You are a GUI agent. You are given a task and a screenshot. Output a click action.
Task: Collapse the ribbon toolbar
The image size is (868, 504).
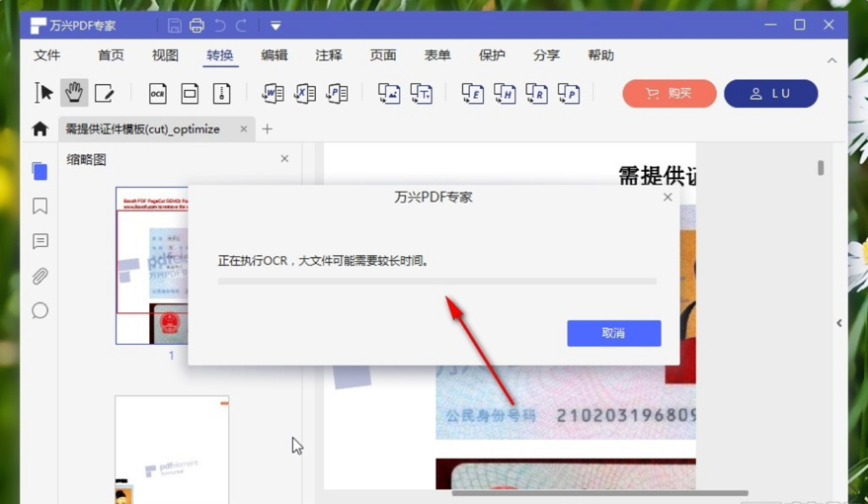(832, 60)
